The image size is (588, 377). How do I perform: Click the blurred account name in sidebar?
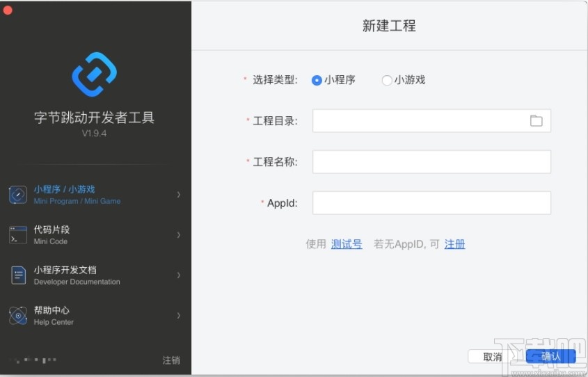(33, 360)
